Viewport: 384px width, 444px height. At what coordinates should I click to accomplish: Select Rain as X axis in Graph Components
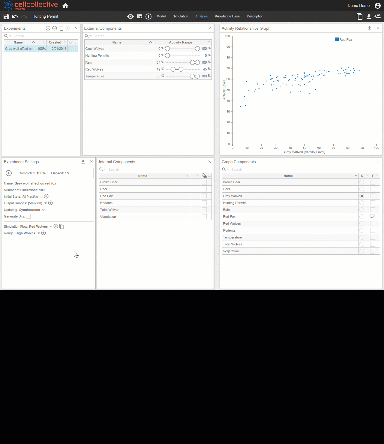click(x=362, y=210)
